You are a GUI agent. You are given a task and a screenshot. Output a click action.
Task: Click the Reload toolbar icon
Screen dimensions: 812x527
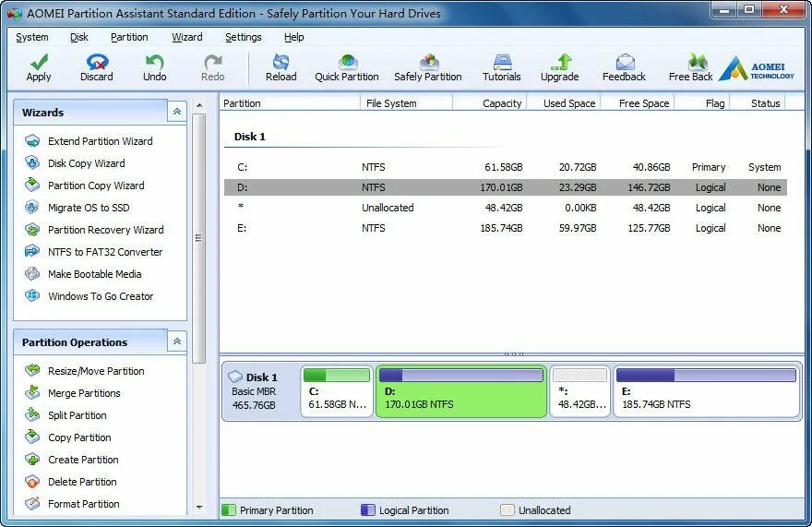click(281, 62)
